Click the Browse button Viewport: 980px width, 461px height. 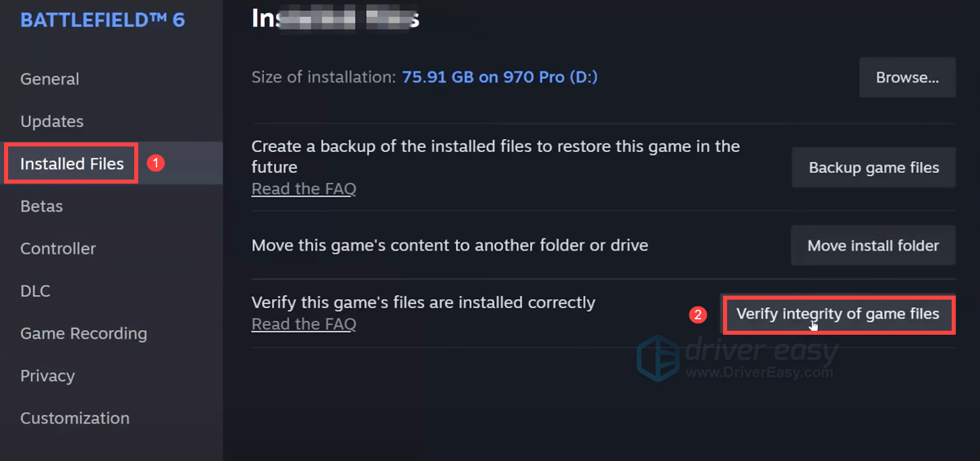[907, 78]
